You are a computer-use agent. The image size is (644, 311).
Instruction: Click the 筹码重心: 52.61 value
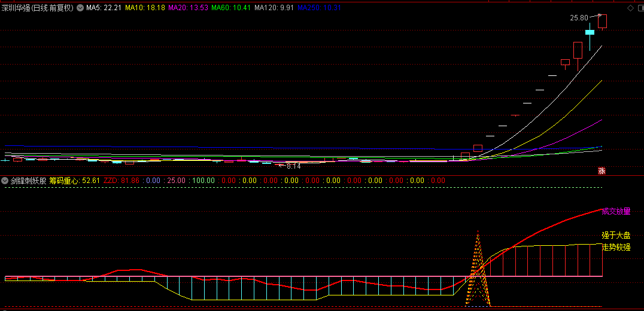click(75, 181)
